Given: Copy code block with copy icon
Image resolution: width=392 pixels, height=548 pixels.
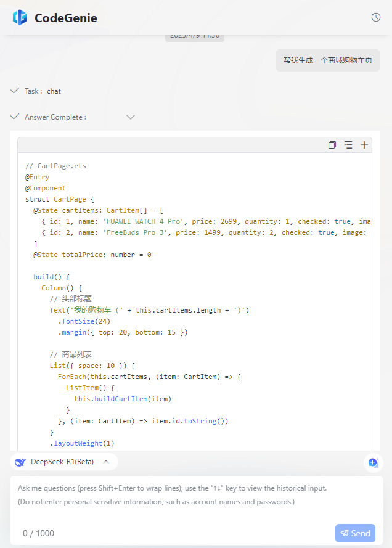Looking at the screenshot, I should pos(332,145).
